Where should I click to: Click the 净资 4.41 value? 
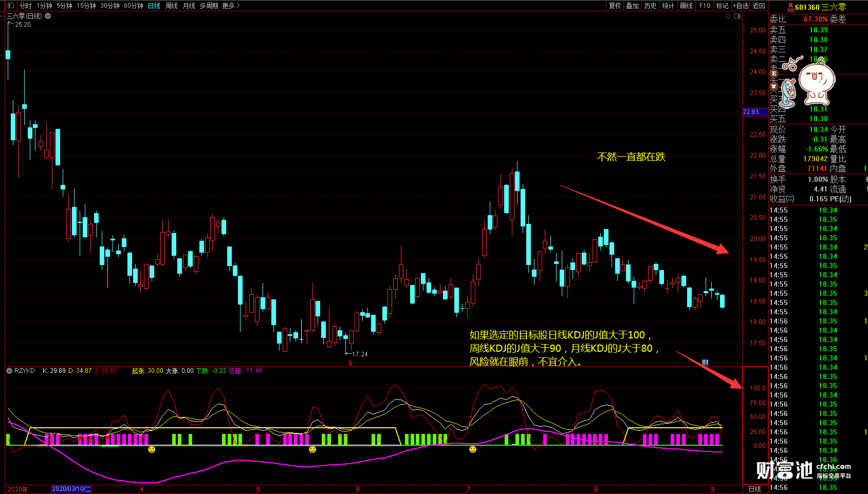pyautogui.click(x=821, y=189)
